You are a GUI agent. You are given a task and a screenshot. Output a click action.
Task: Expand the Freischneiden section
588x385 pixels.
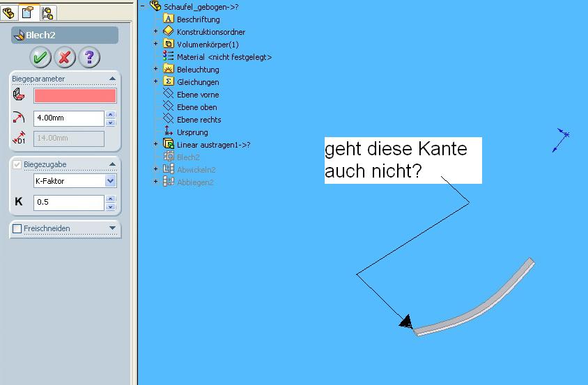112,228
